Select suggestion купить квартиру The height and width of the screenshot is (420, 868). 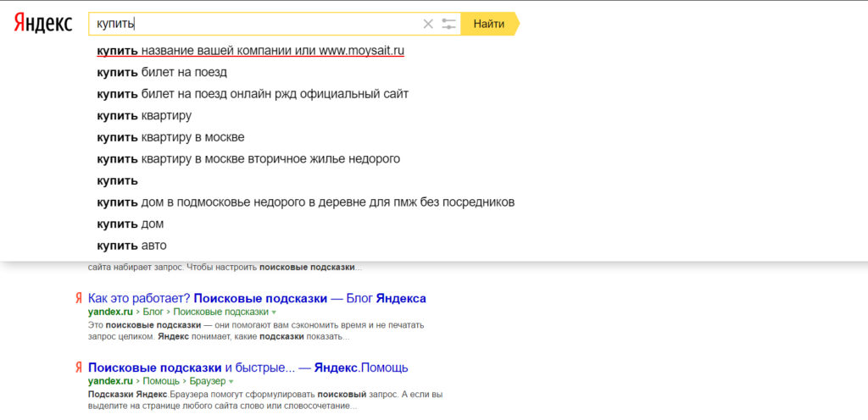click(x=144, y=115)
